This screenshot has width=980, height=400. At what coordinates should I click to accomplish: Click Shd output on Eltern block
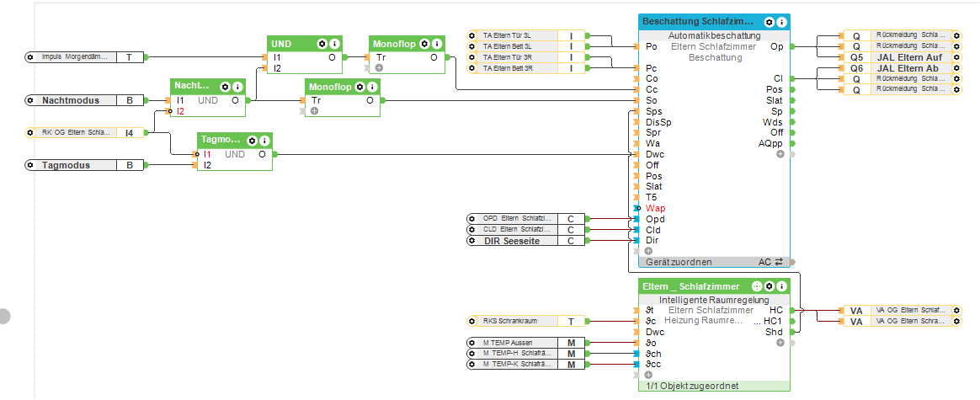[775, 332]
